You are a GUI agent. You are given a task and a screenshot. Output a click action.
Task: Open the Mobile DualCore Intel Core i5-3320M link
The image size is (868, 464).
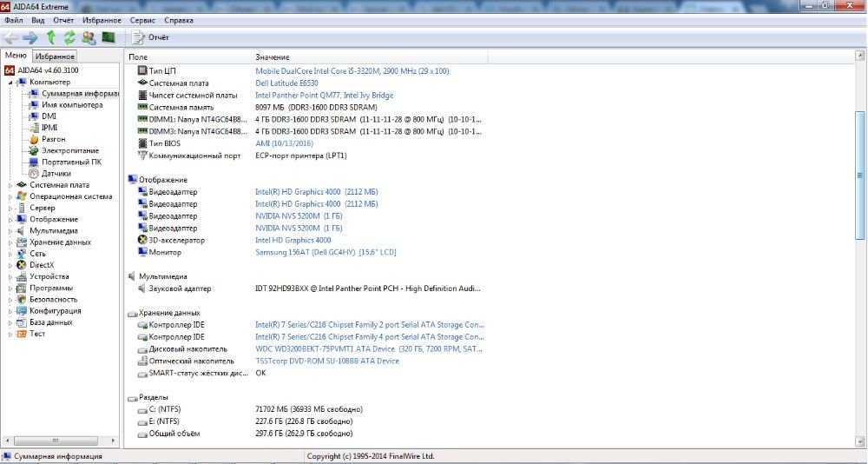click(x=352, y=71)
